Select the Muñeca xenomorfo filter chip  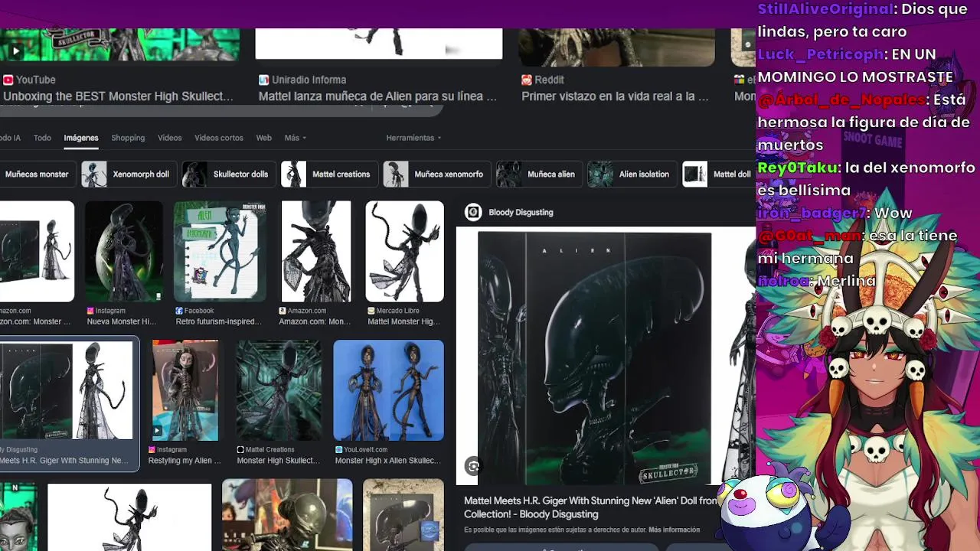[x=436, y=174]
